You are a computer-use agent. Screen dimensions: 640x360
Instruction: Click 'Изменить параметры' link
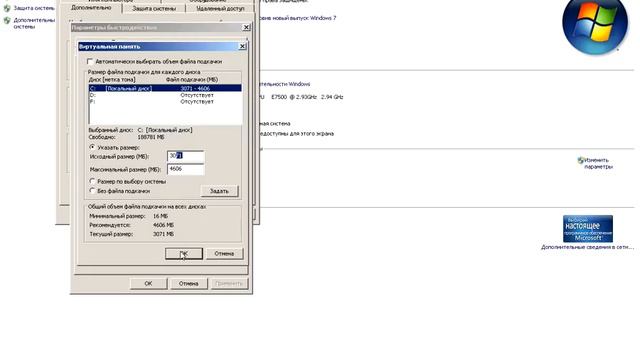[x=598, y=163]
